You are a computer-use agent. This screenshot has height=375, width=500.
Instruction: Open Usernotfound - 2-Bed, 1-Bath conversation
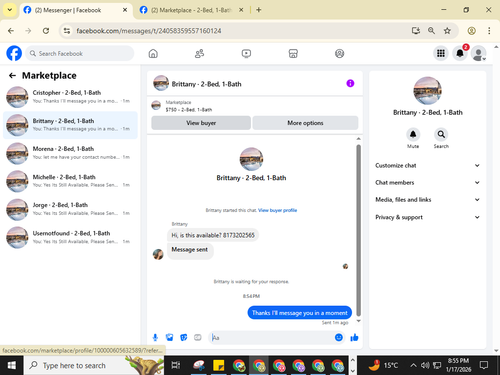point(70,237)
